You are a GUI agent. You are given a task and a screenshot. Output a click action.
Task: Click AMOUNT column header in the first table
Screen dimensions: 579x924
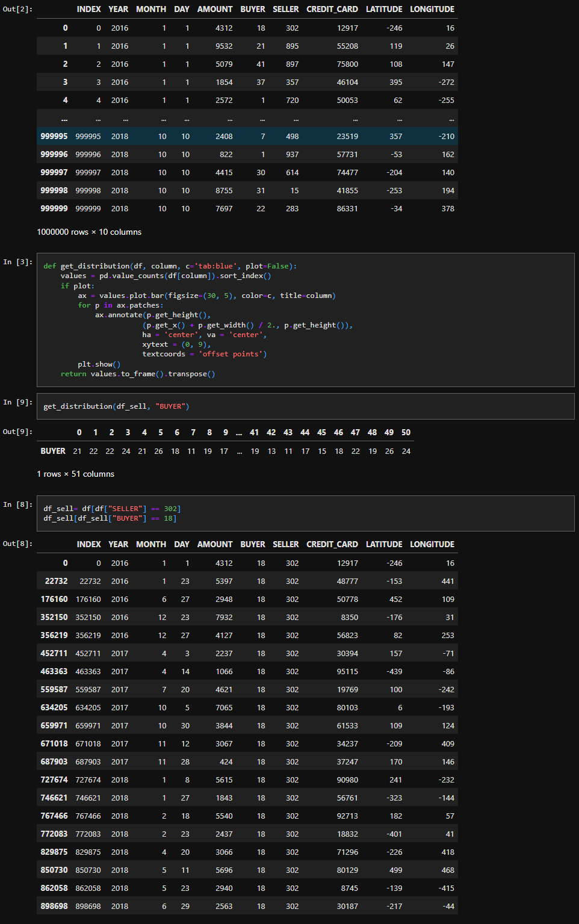[x=215, y=9]
